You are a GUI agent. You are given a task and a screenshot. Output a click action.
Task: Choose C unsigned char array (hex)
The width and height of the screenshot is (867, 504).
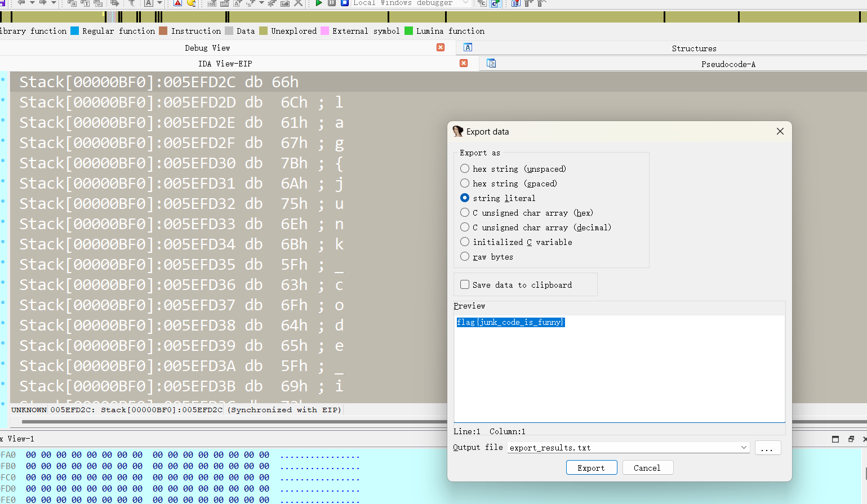click(x=465, y=212)
